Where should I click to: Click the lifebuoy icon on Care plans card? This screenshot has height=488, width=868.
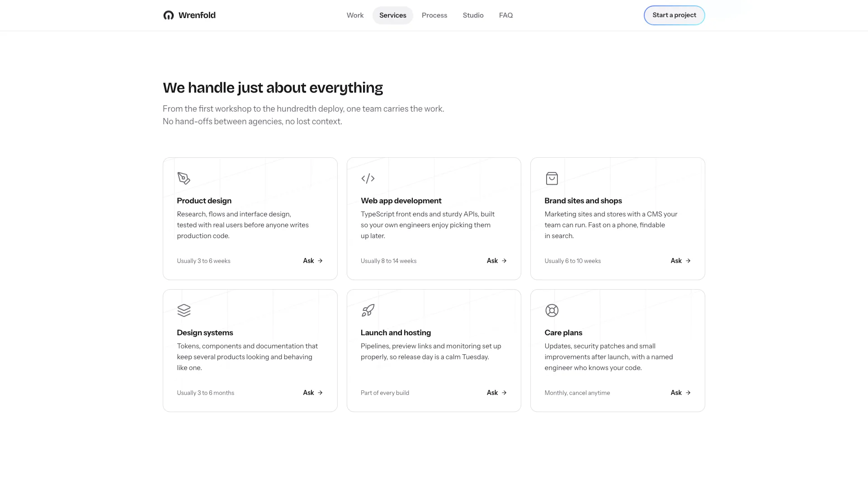pos(552,310)
